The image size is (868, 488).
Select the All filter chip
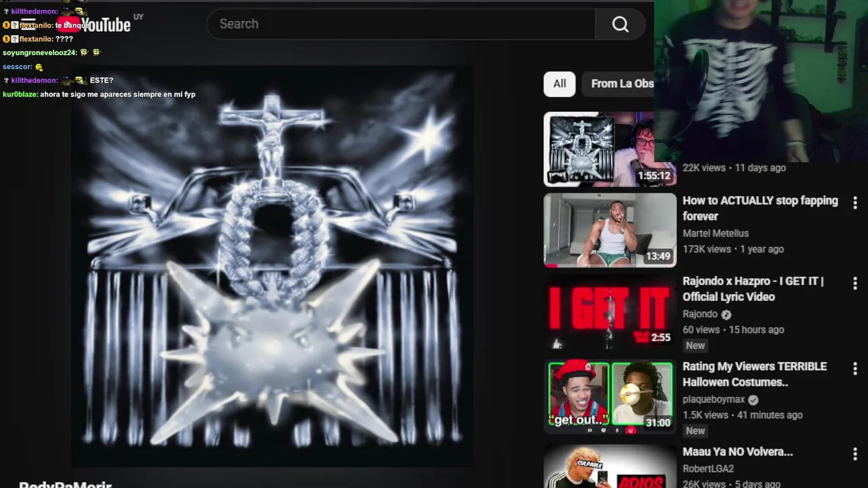559,84
